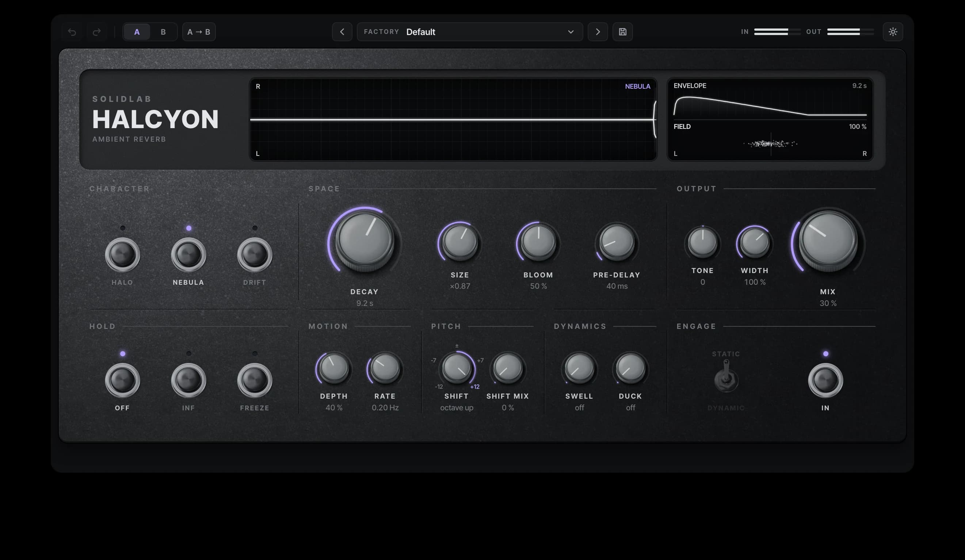Select the DRIFT character button
This screenshot has width=965, height=560.
pyautogui.click(x=255, y=255)
